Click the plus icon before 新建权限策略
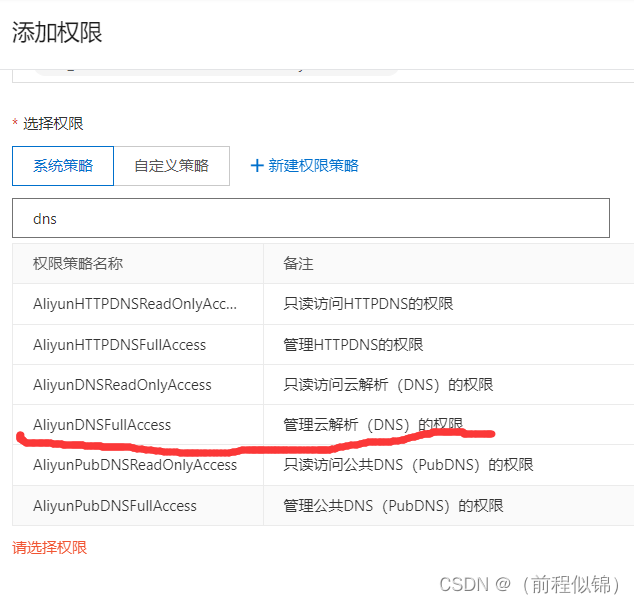The width and height of the screenshot is (634, 604). pyautogui.click(x=257, y=166)
